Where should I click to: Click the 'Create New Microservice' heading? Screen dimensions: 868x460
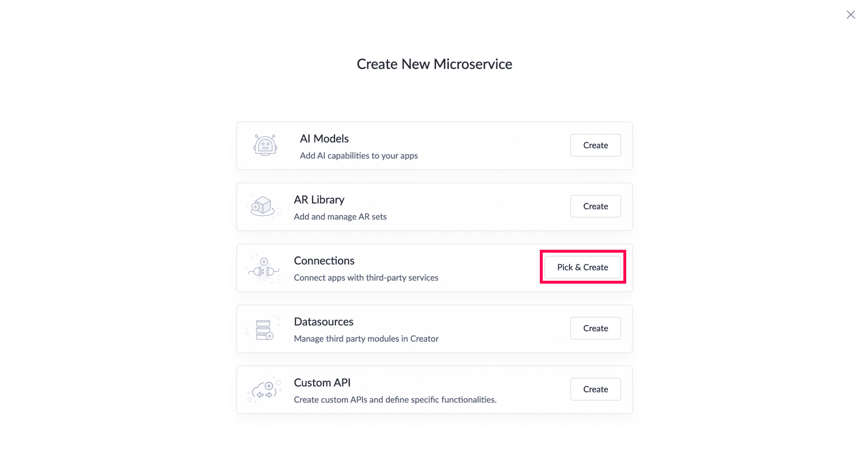(x=434, y=64)
